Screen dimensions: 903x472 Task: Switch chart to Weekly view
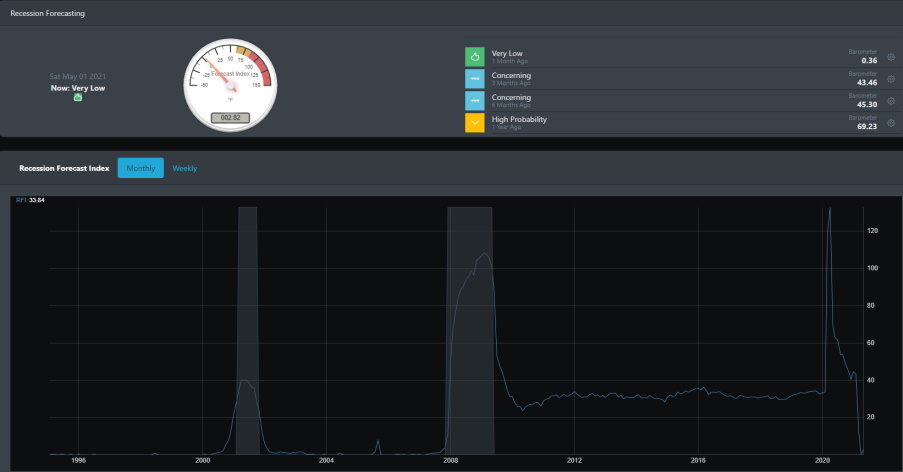(185, 168)
